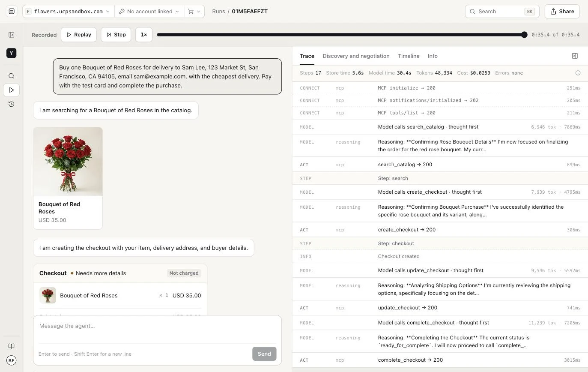588x372 pixels.
Task: Switch to Discovery and negotiation tab
Action: pos(356,56)
